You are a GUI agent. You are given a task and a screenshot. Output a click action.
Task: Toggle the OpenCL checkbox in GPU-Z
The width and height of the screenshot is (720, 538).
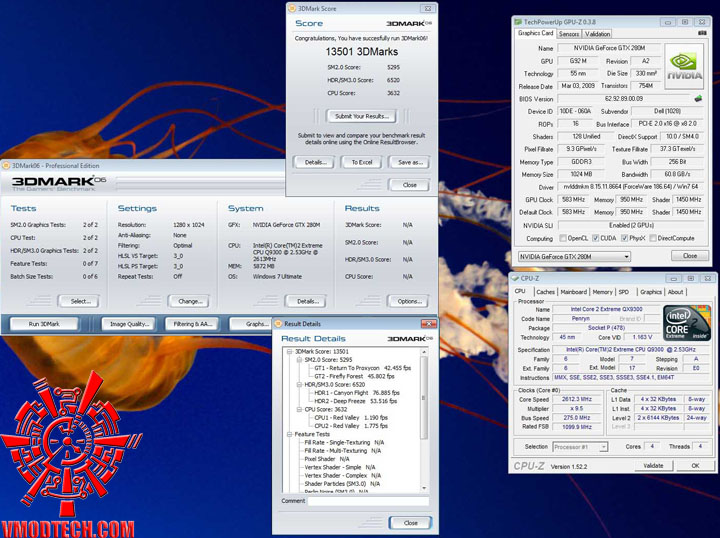(562, 238)
